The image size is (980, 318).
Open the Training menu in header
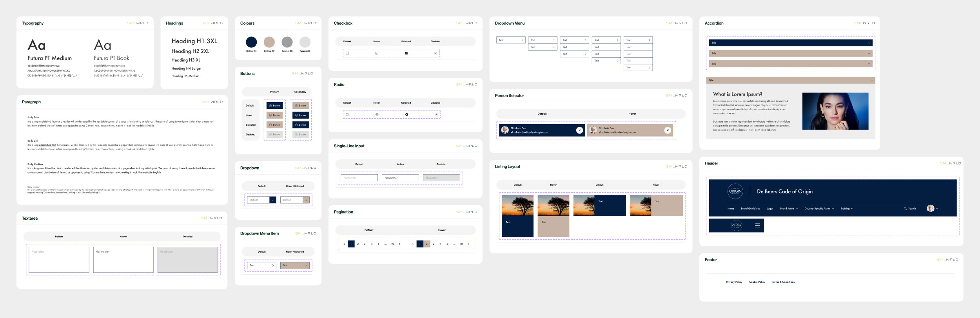pos(847,209)
